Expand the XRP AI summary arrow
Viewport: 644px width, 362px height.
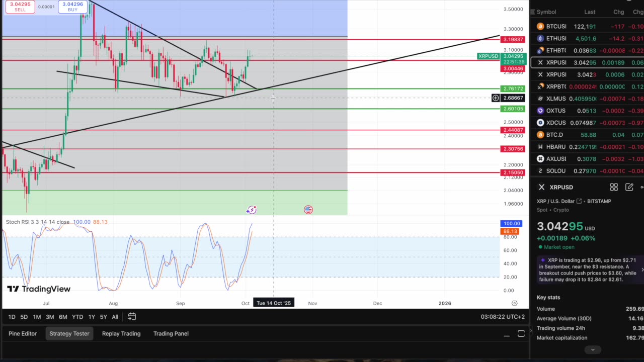coord(642,270)
